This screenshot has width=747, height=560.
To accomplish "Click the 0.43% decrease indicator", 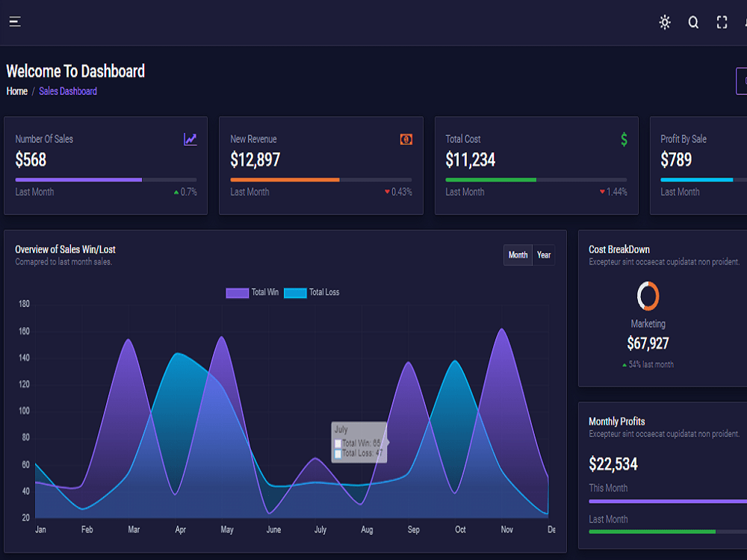I will [x=398, y=192].
